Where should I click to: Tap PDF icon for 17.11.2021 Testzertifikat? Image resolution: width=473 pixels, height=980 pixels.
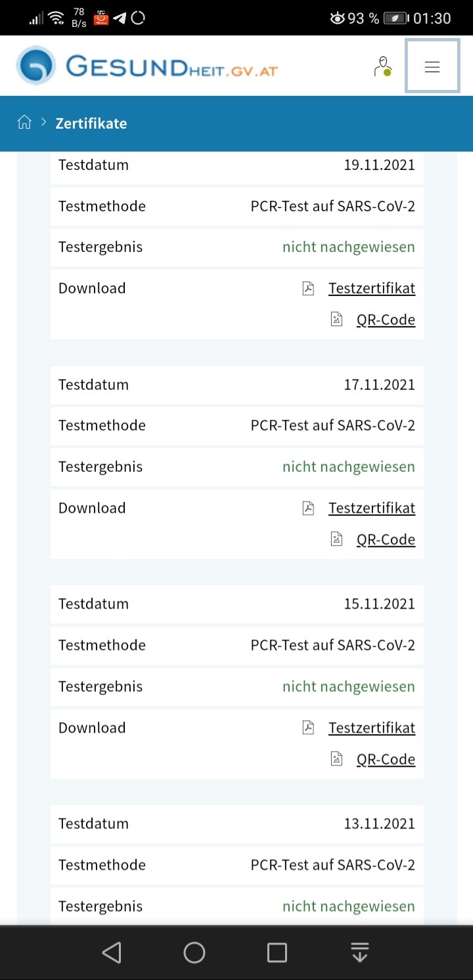(x=308, y=508)
